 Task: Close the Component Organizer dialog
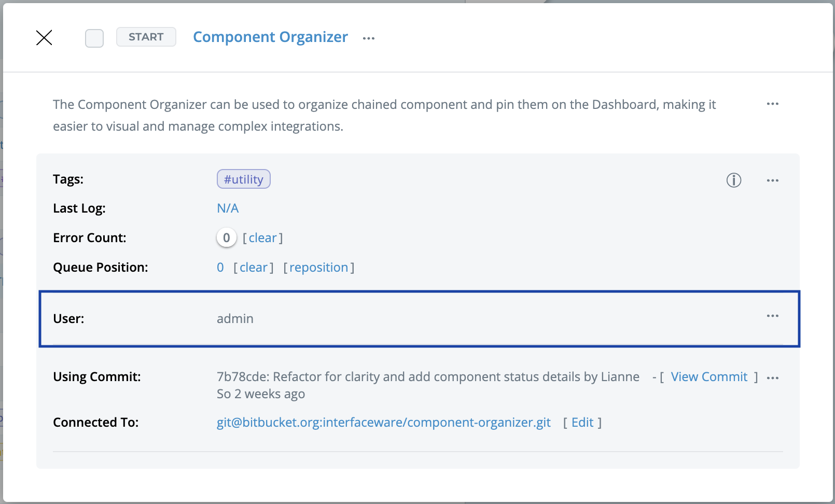tap(44, 37)
